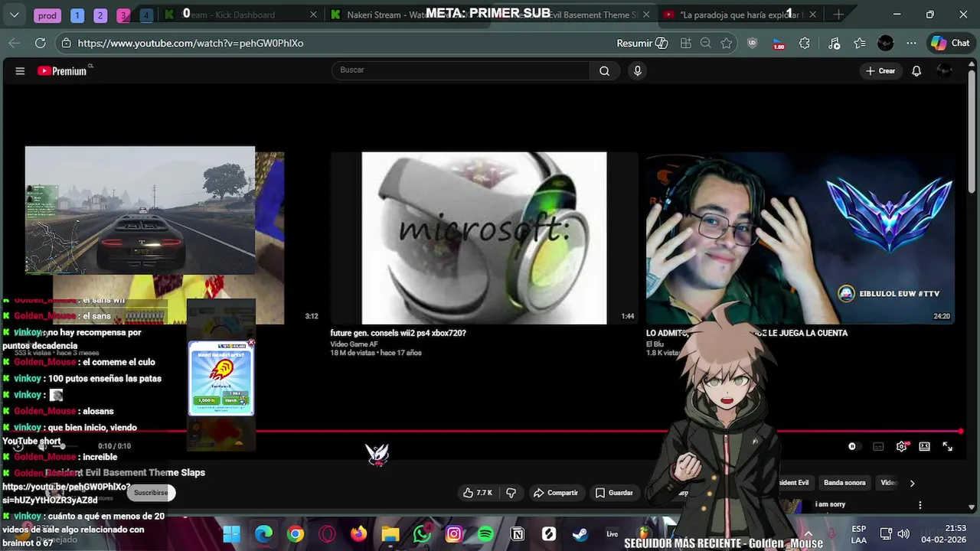980x551 pixels.
Task: Switch player to theater mode
Action: [x=924, y=446]
